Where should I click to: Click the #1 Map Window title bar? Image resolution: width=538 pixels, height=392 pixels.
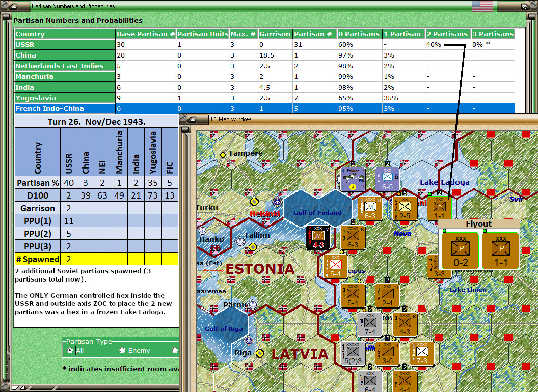[358, 119]
